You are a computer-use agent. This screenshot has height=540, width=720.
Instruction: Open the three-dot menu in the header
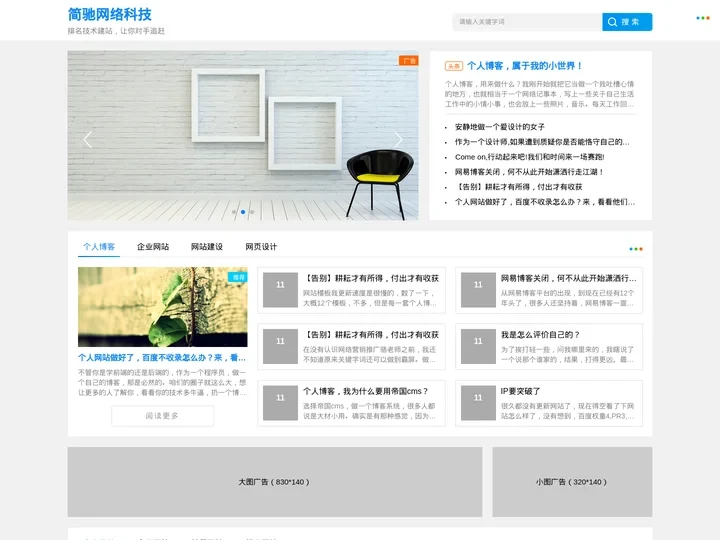(x=703, y=18)
